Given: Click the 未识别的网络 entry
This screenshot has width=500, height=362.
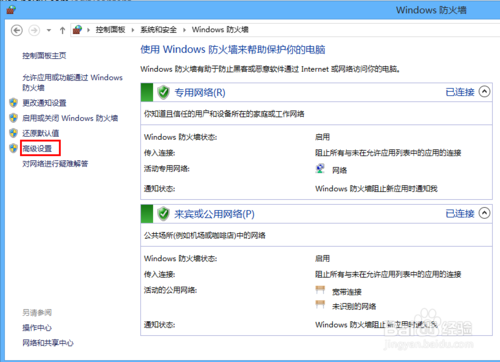Looking at the screenshot, I should coord(354,306).
